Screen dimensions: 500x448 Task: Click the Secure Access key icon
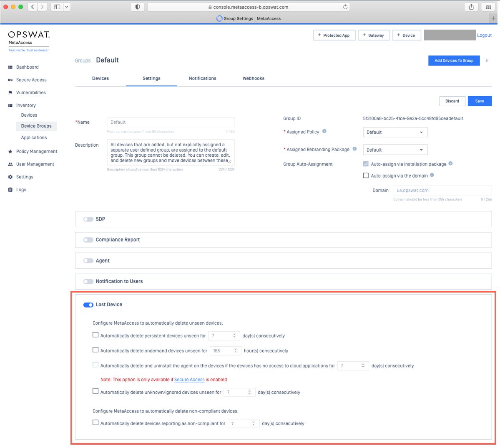10,80
